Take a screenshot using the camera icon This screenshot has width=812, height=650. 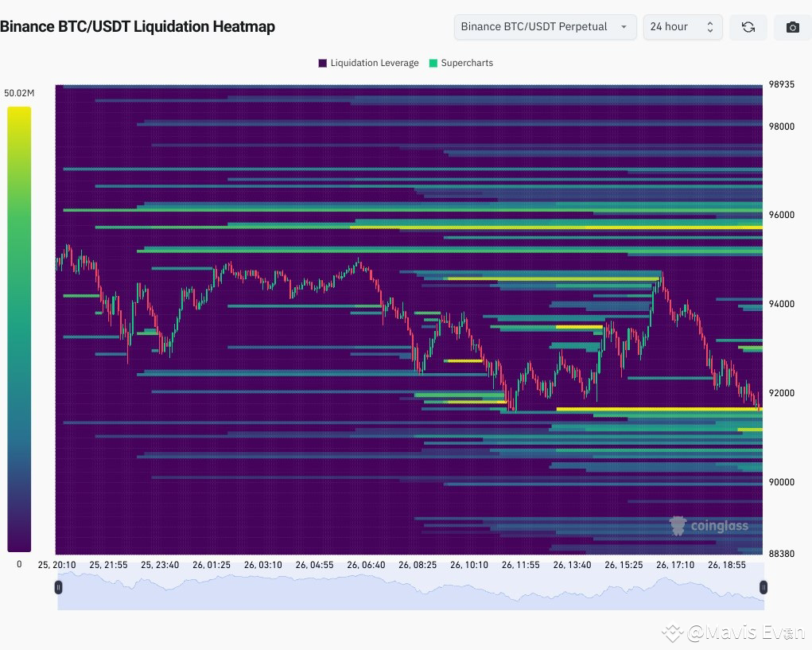point(791,26)
